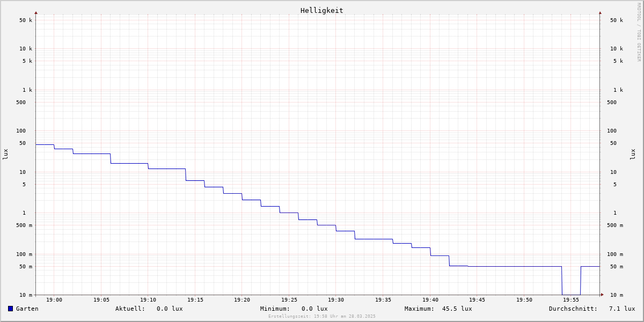Click the 'lux' unit label on left axis
Screen dimensions: 644x322
(x=5, y=154)
